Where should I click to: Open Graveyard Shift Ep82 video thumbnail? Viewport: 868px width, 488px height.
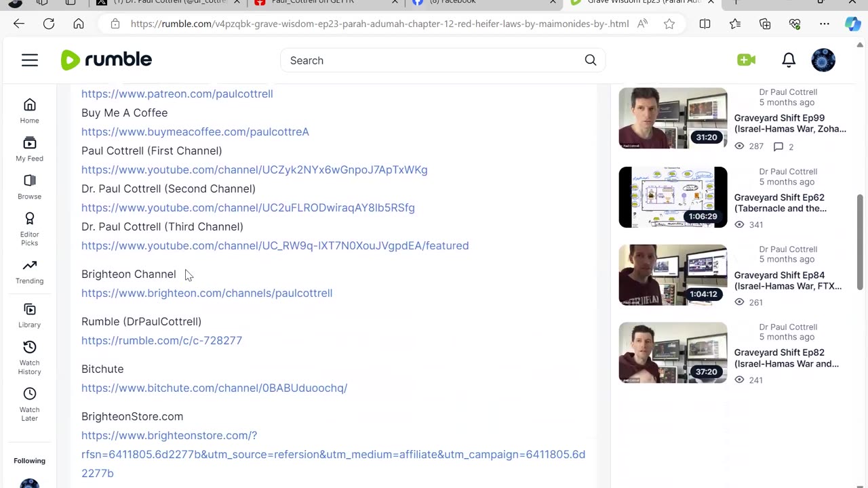point(673,352)
